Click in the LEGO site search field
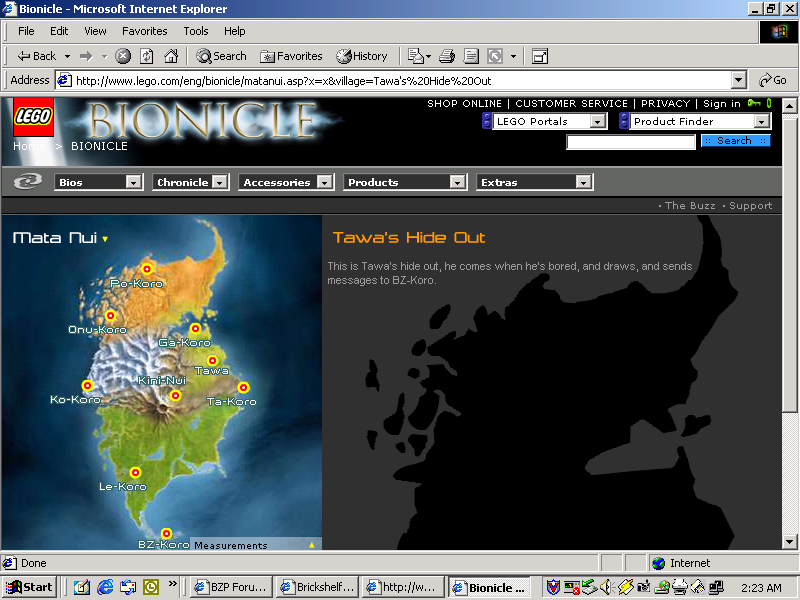Screen dimensions: 800x600 pyautogui.click(x=631, y=142)
